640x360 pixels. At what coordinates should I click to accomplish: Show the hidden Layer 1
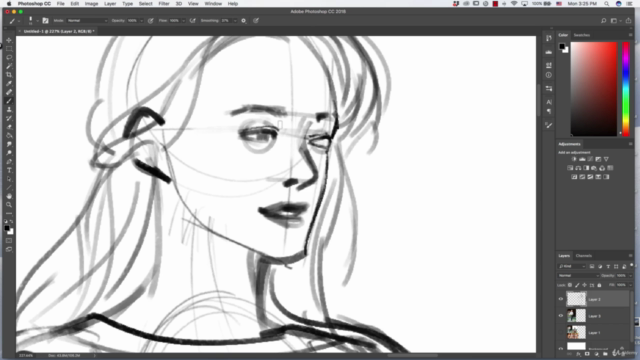coord(560,332)
